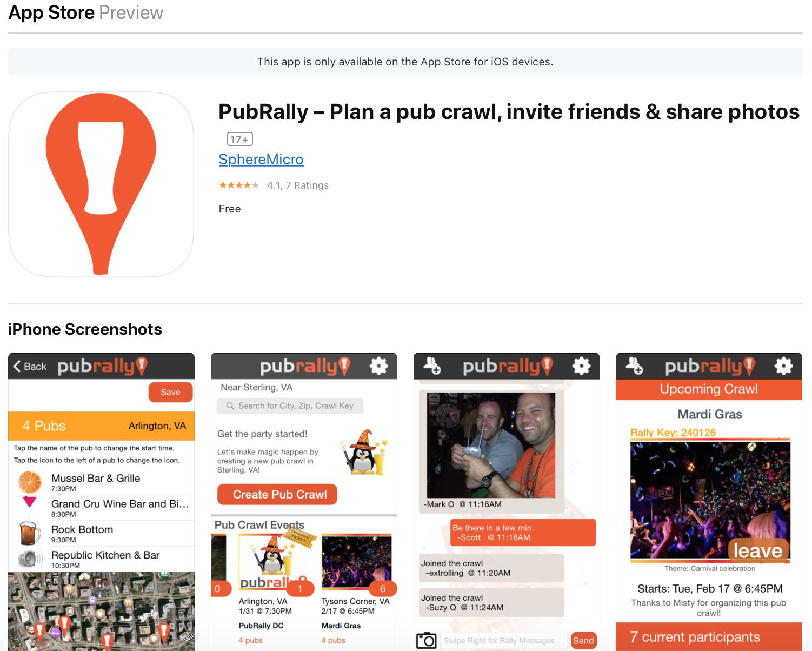Click the gear icon in the Upcoming Crawl screenshot
The image size is (812, 651).
[783, 366]
